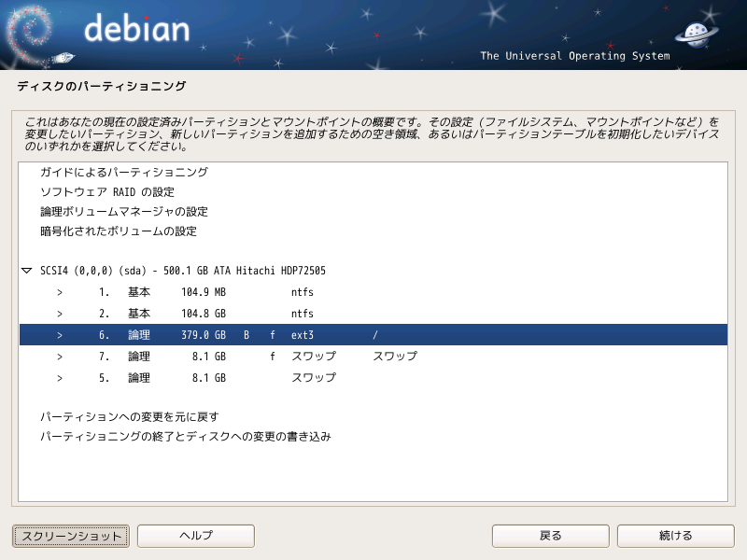Click the スクリーンショット button
This screenshot has width=747, height=560.
[x=71, y=536]
